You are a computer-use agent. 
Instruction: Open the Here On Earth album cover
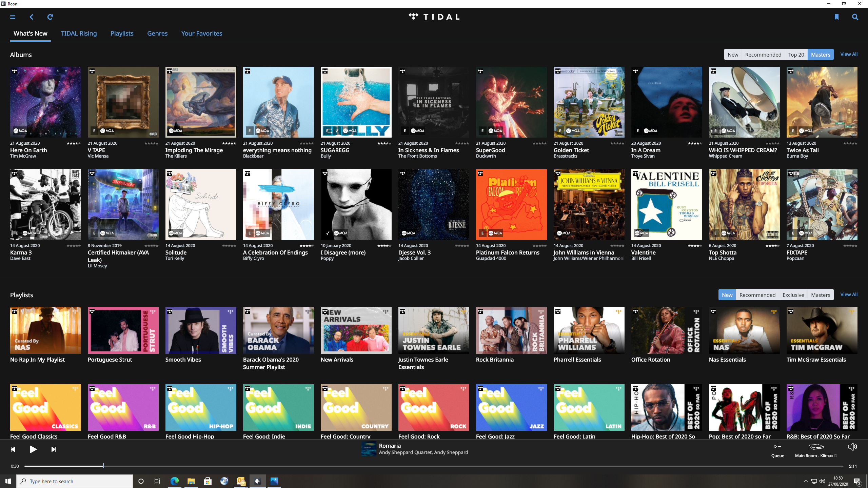(45, 102)
